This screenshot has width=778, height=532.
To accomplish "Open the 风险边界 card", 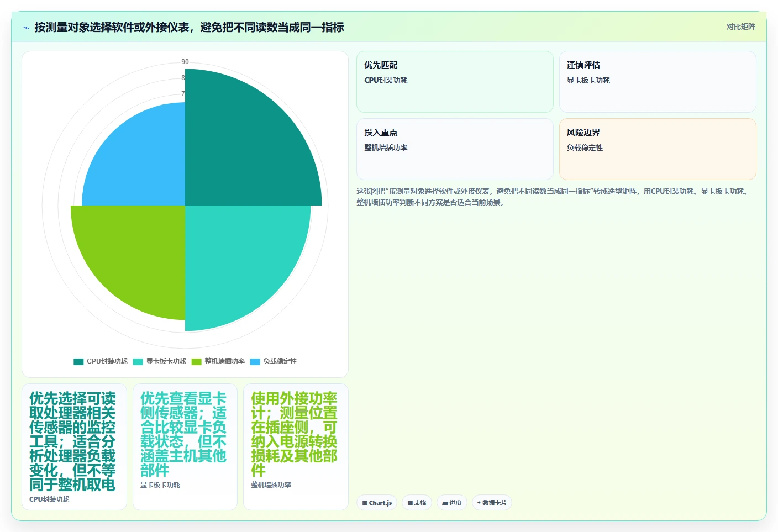I will coord(658,149).
